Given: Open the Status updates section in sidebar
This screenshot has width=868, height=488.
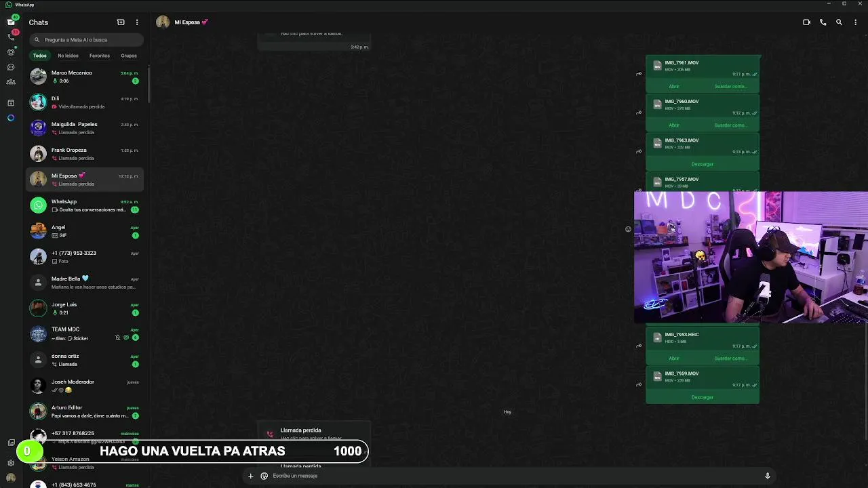Looking at the screenshot, I should tap(11, 52).
